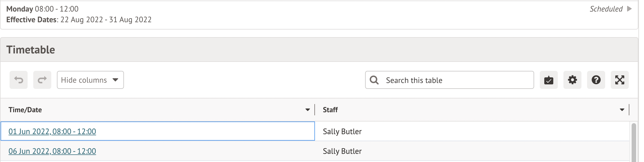Click the Staff column header
Image resolution: width=644 pixels, height=162 pixels.
click(x=330, y=110)
